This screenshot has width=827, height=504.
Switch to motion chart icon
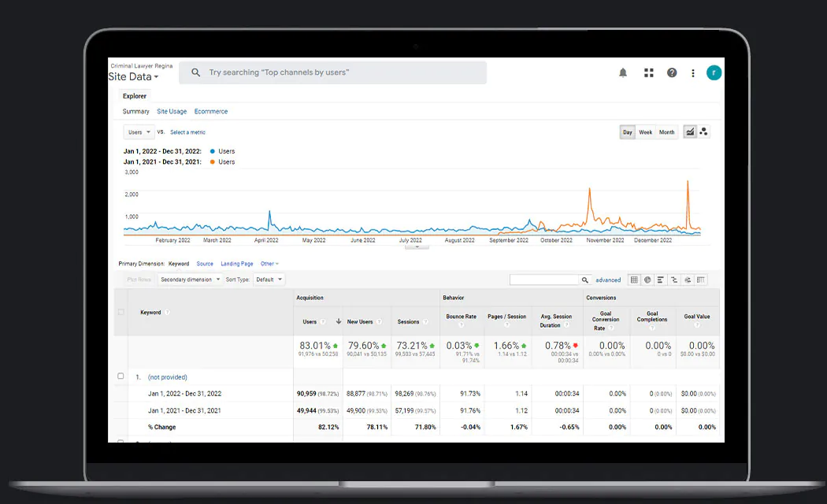pos(704,132)
